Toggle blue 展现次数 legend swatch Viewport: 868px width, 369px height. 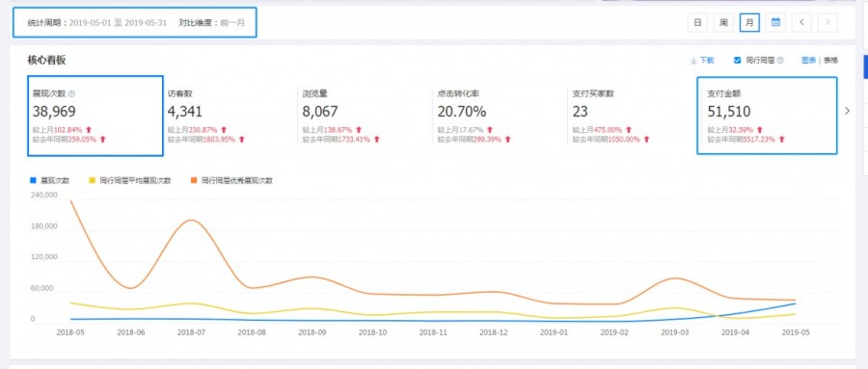pyautogui.click(x=33, y=180)
